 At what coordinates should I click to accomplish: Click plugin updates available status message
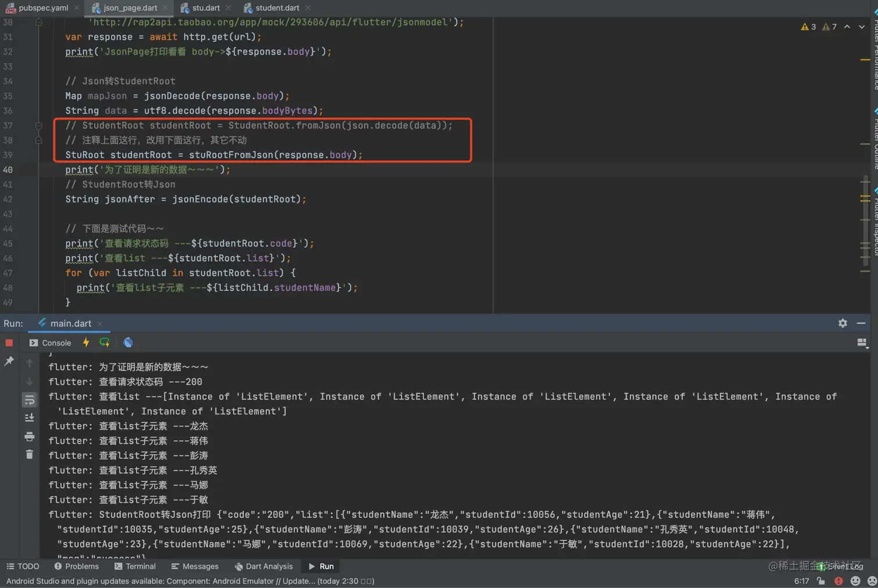point(190,581)
